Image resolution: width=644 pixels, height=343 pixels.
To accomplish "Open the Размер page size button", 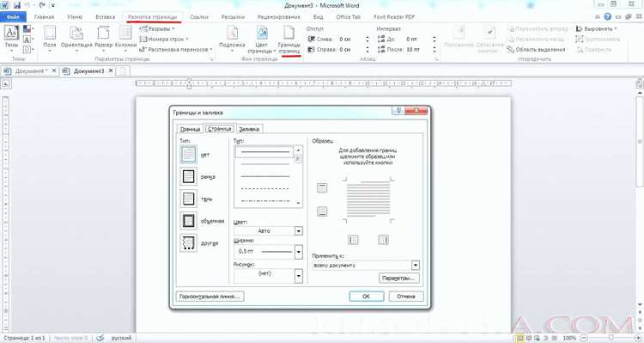I will click(104, 39).
